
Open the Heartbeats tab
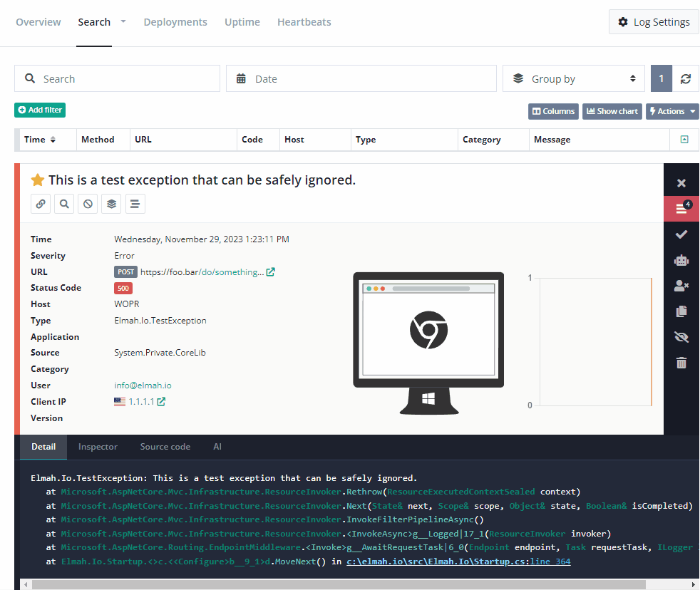[x=304, y=22]
